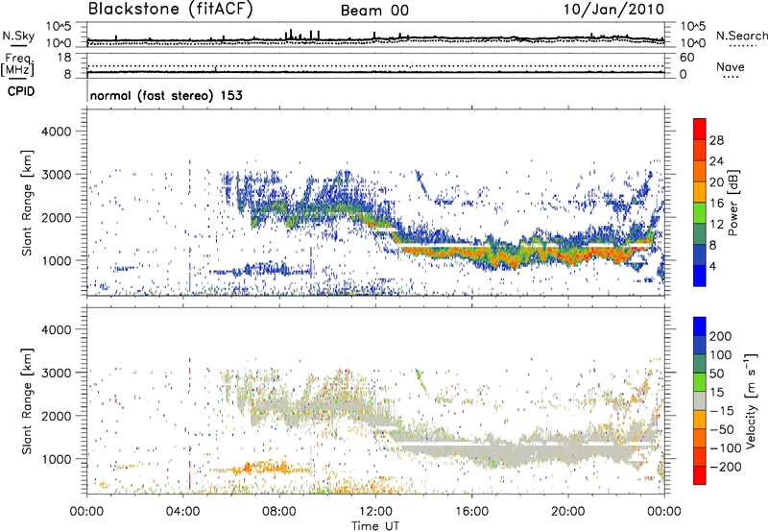
Task: Click the '-15' label on Velocity colorbar
Action: pos(722,410)
